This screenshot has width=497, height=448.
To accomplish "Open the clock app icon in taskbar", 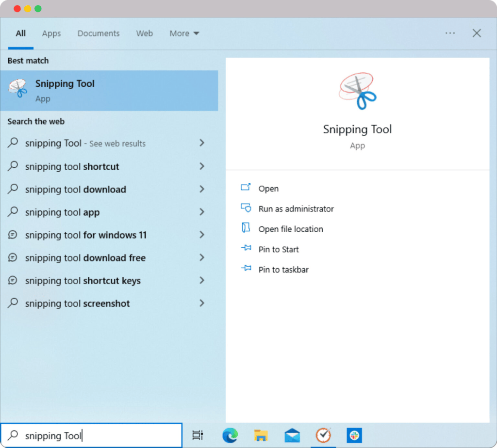I will coord(323,435).
